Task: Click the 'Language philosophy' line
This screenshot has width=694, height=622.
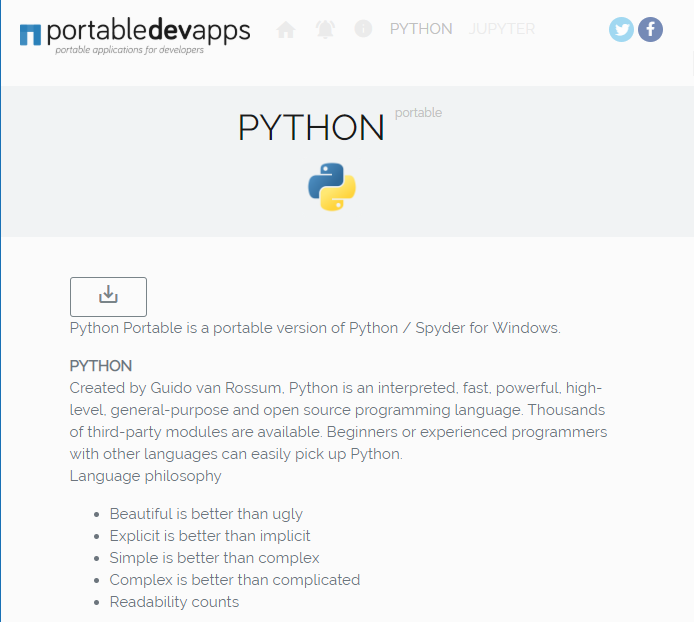Action: point(145,476)
